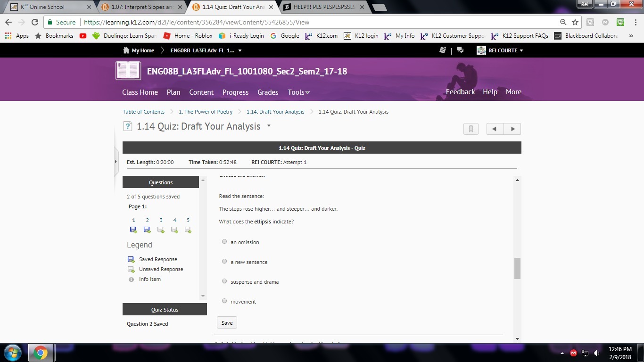Click the browser Forward arrow
The width and height of the screenshot is (644, 362).
coord(21,22)
